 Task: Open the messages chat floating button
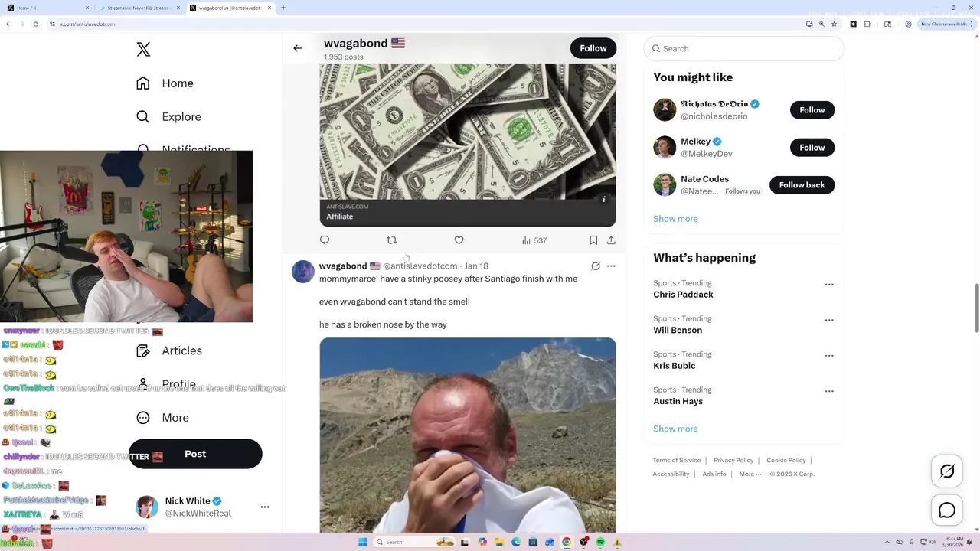947,510
